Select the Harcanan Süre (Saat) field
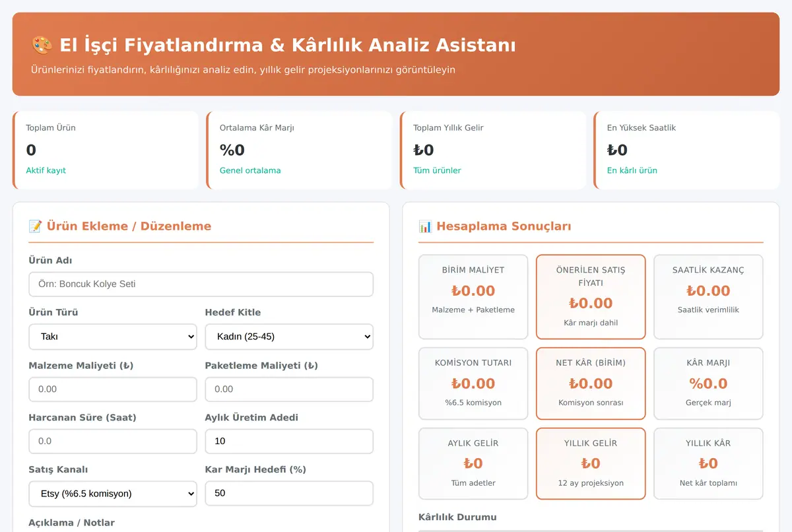This screenshot has width=792, height=532. pyautogui.click(x=113, y=442)
